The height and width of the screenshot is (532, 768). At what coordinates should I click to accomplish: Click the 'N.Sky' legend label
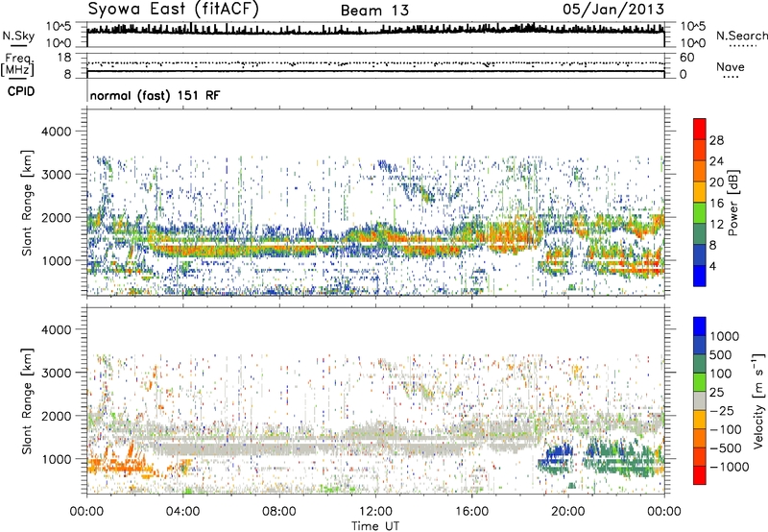coord(18,36)
